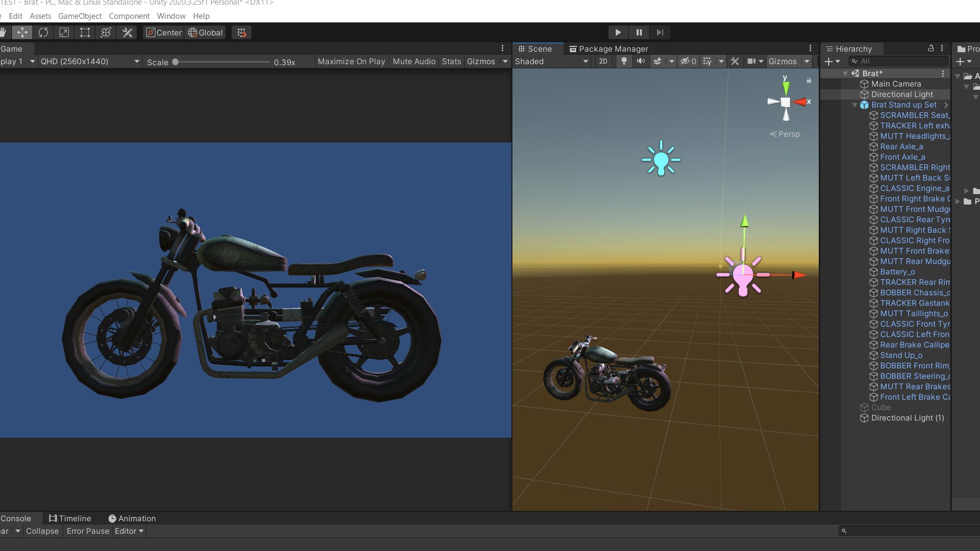The height and width of the screenshot is (551, 980).
Task: Toggle scene effects such as skybox
Action: [x=658, y=61]
